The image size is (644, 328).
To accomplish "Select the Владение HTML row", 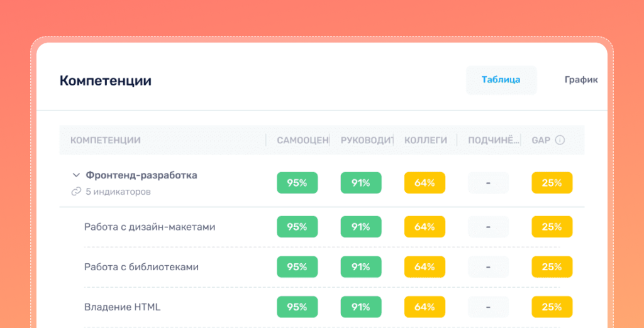I will point(321,307).
